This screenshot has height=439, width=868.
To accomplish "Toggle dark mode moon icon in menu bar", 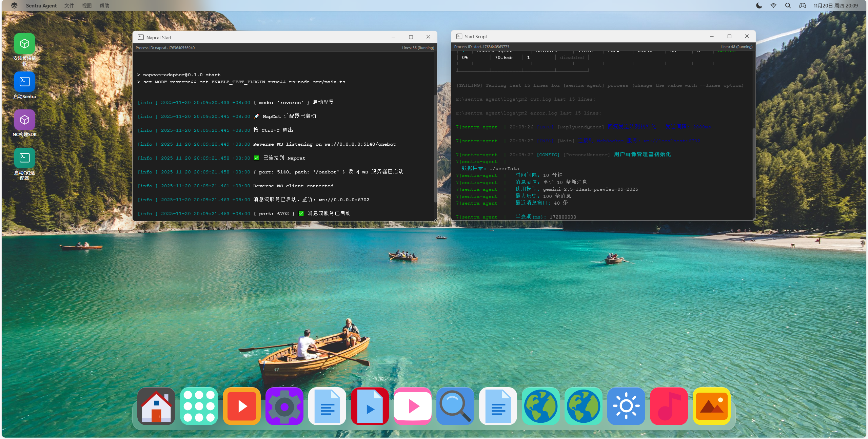I will coord(759,5).
